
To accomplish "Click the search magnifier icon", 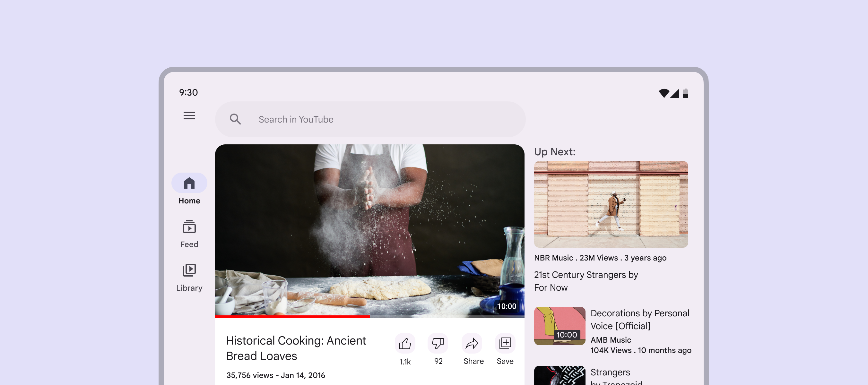I will tap(235, 119).
